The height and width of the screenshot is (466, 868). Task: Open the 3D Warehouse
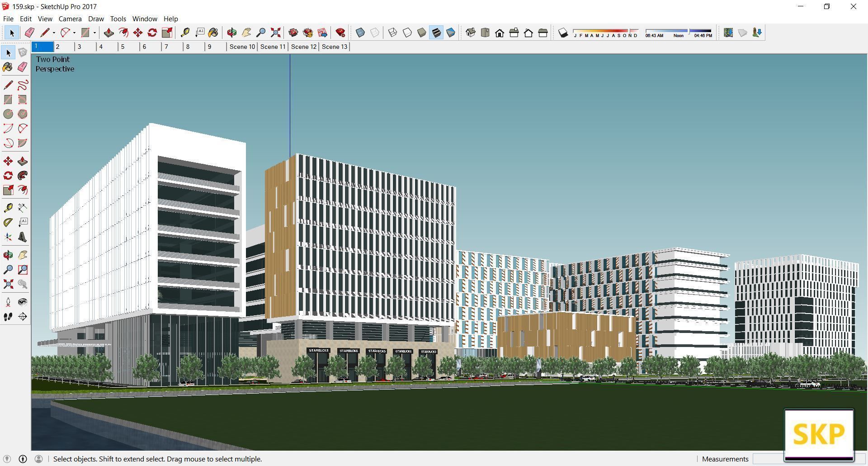pos(293,33)
